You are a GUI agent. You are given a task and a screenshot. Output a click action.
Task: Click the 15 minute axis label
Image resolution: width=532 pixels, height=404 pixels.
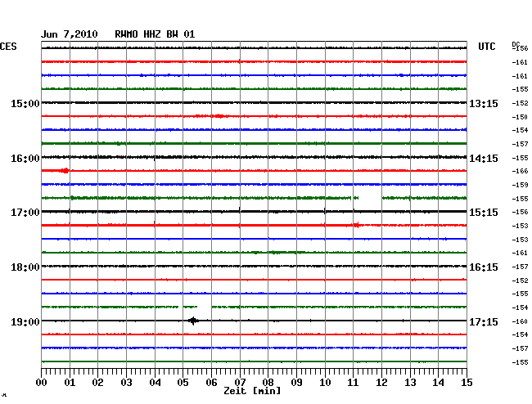pos(467,383)
